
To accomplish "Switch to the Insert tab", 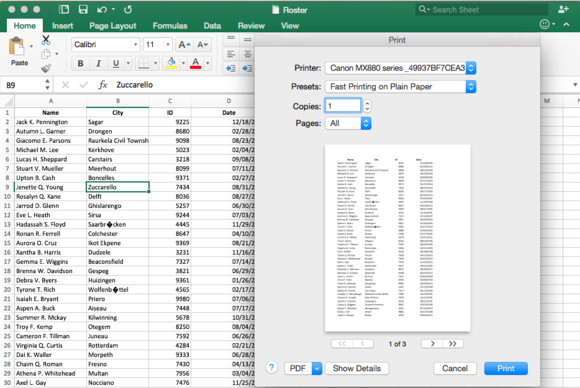I will pos(63,26).
